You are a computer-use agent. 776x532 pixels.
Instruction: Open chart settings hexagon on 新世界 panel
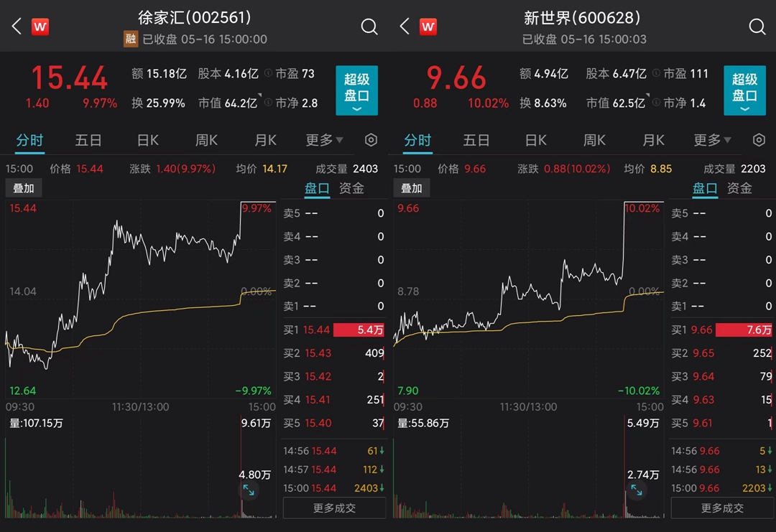[759, 141]
